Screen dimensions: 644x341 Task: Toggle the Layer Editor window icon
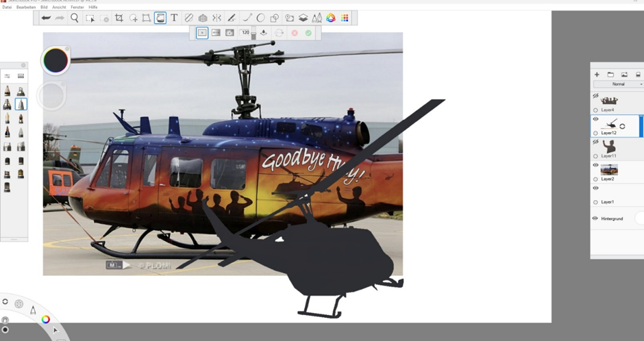[303, 18]
